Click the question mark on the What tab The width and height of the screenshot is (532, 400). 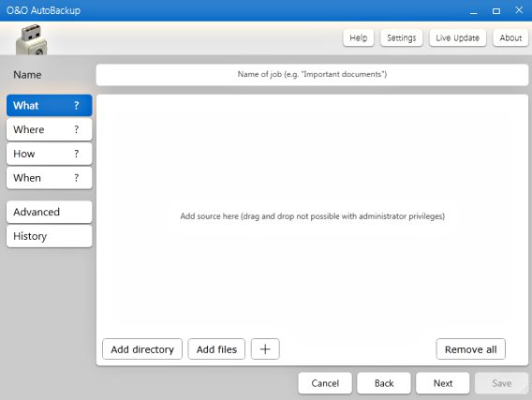77,106
